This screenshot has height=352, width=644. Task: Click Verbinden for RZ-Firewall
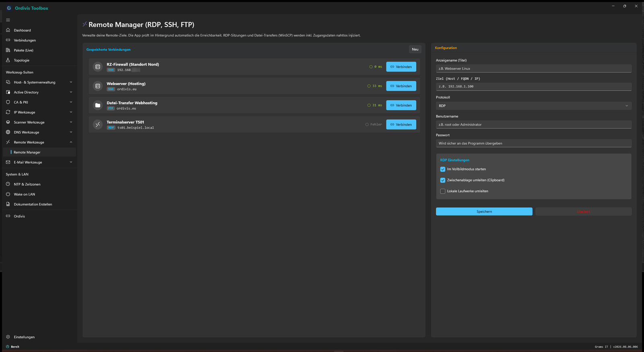point(401,67)
